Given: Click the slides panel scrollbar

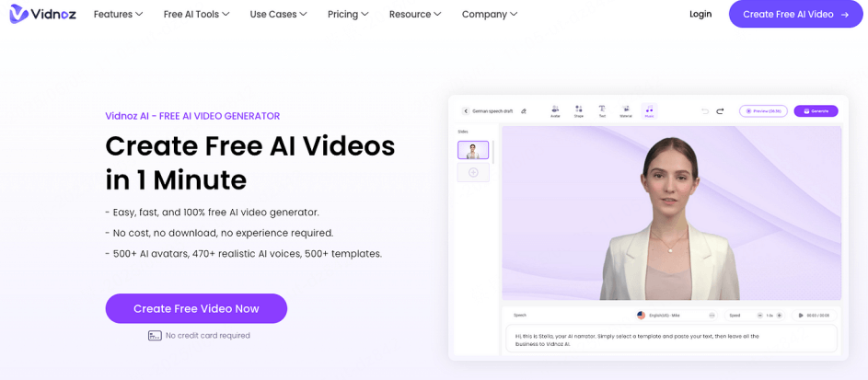Looking at the screenshot, I should [493, 152].
